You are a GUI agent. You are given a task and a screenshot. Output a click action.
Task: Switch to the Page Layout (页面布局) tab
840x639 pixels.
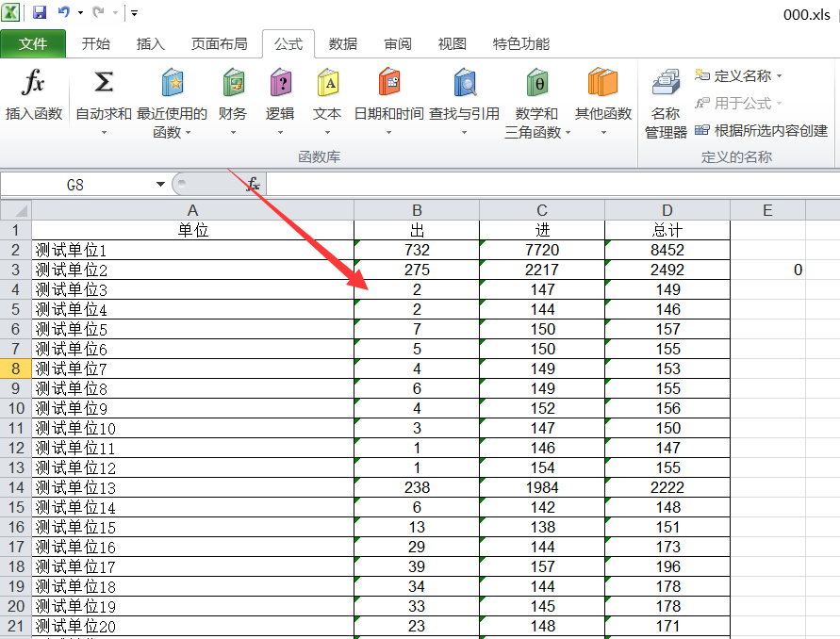click(x=219, y=44)
